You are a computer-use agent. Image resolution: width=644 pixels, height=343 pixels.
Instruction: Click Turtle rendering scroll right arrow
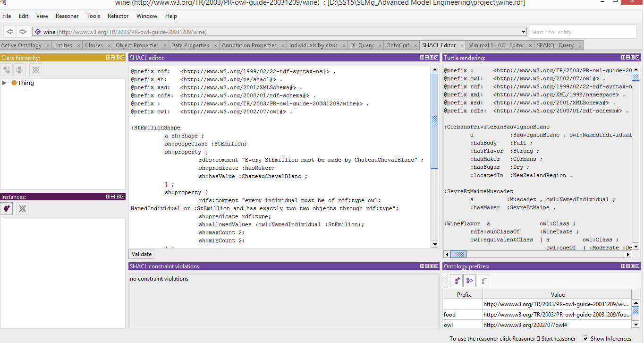pyautogui.click(x=628, y=254)
